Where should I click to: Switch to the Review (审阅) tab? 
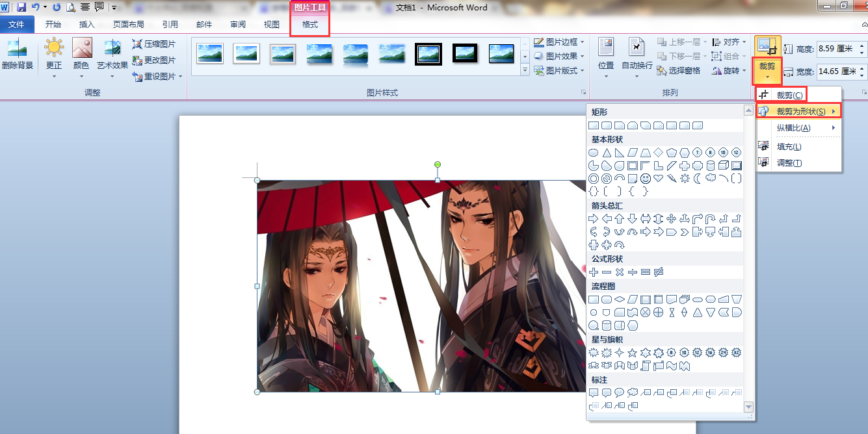238,25
